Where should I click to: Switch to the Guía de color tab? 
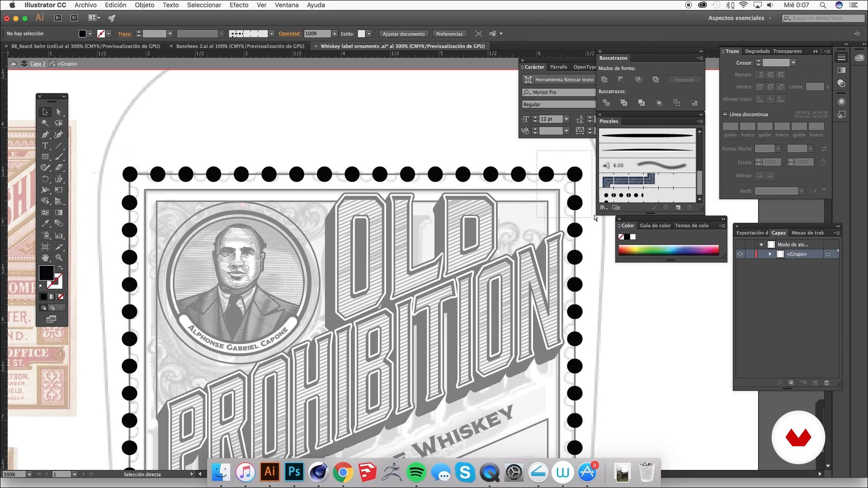(655, 225)
